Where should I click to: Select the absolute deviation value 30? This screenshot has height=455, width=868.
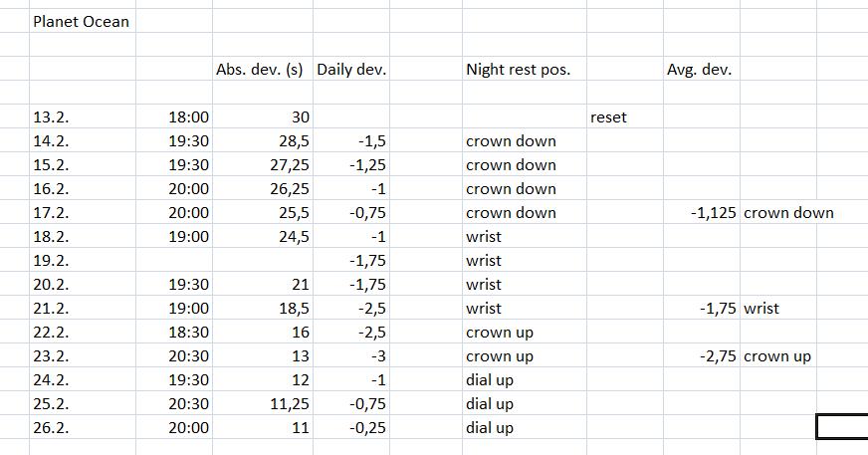coord(300,117)
